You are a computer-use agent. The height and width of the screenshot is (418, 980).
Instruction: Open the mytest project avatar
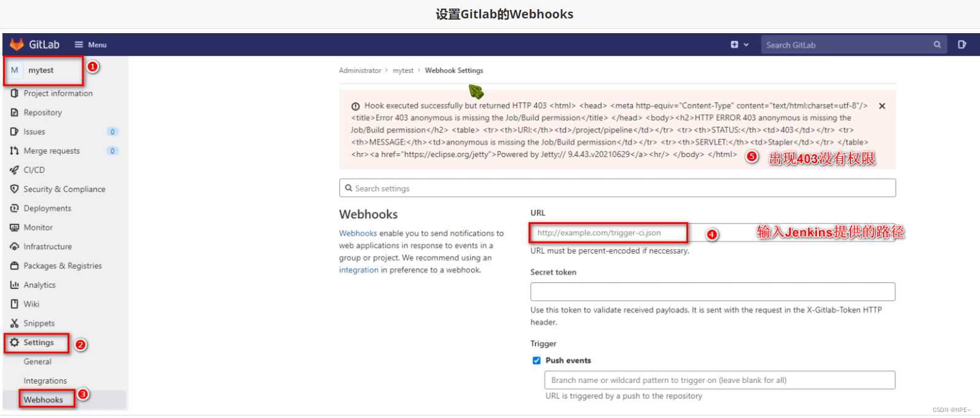15,70
